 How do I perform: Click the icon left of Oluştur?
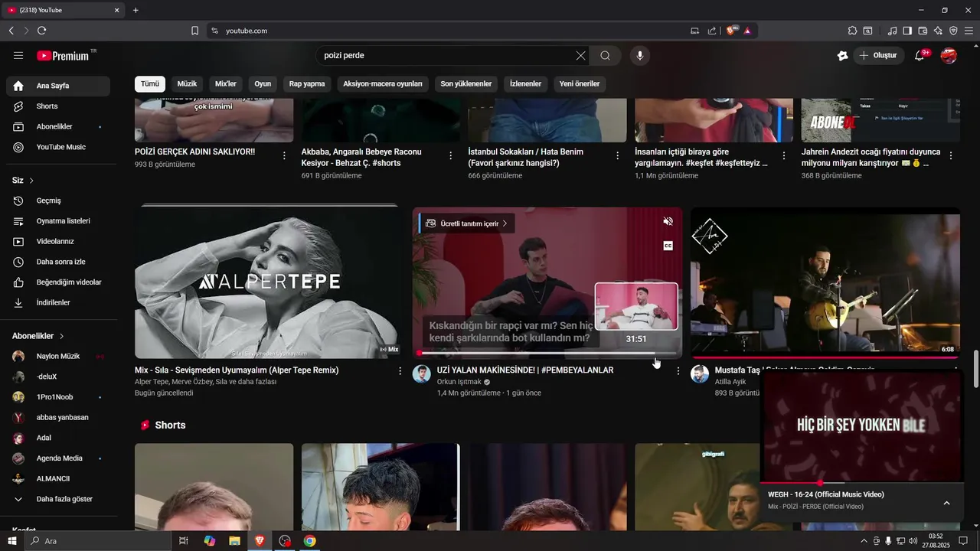tap(842, 55)
